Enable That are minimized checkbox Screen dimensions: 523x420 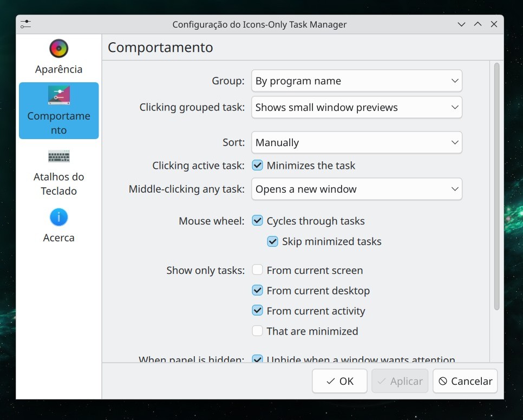click(258, 331)
